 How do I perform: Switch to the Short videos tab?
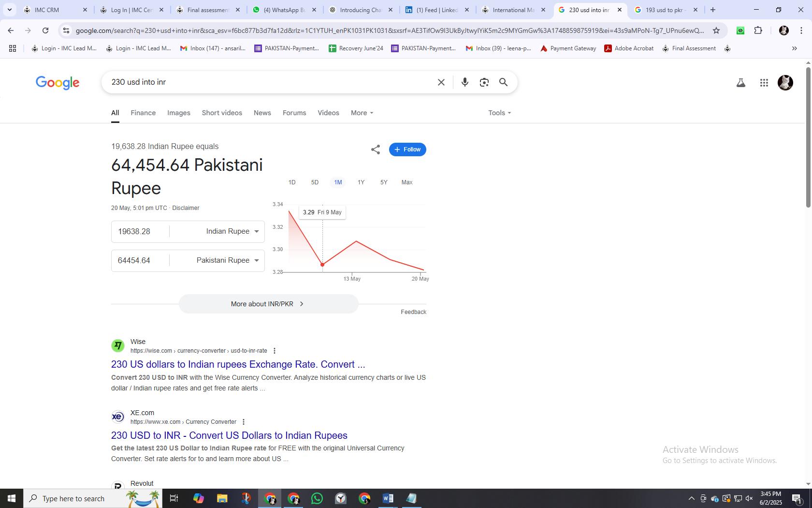coord(222,113)
